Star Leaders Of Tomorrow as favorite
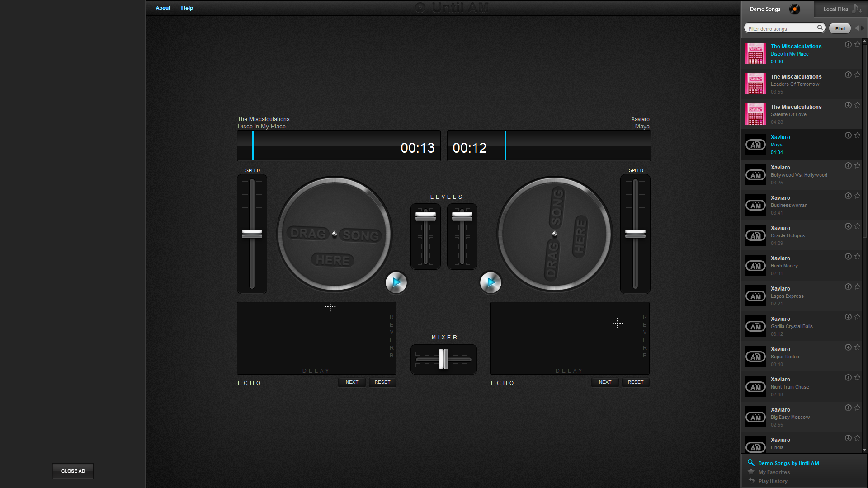Viewport: 868px width, 488px height. point(857,75)
